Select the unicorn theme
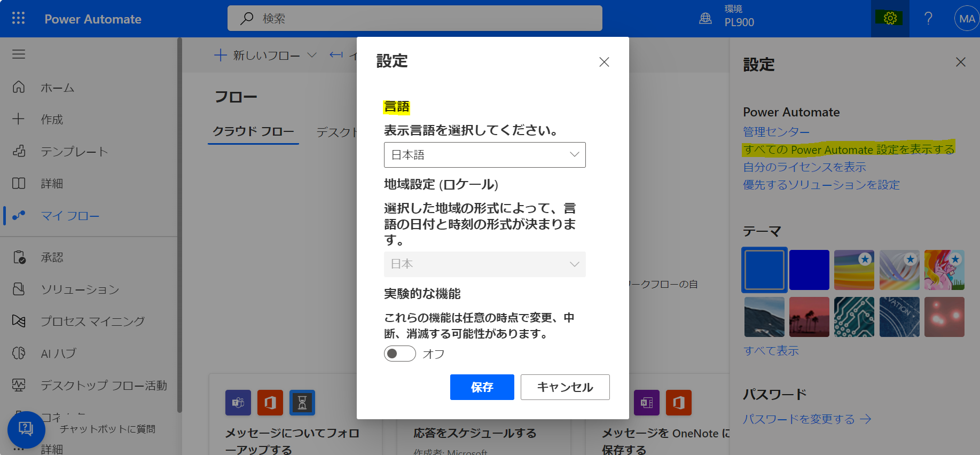 [944, 270]
